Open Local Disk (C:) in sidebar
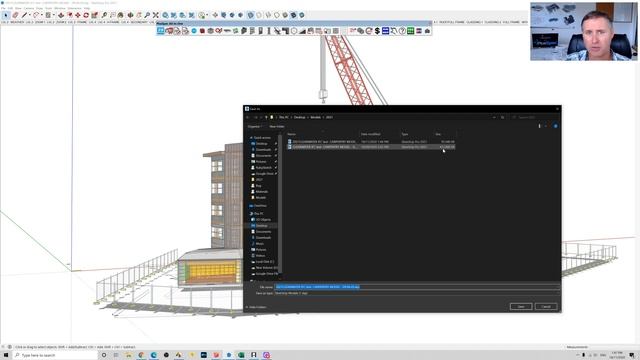 264,262
